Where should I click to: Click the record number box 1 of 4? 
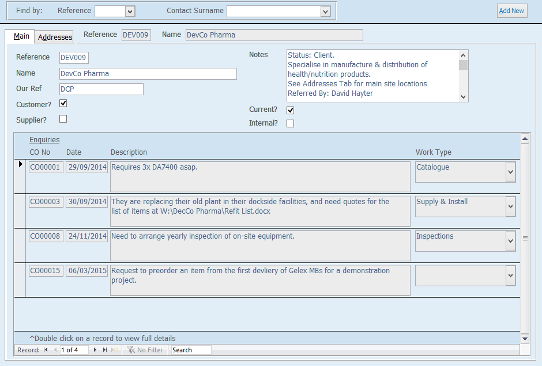pos(74,350)
